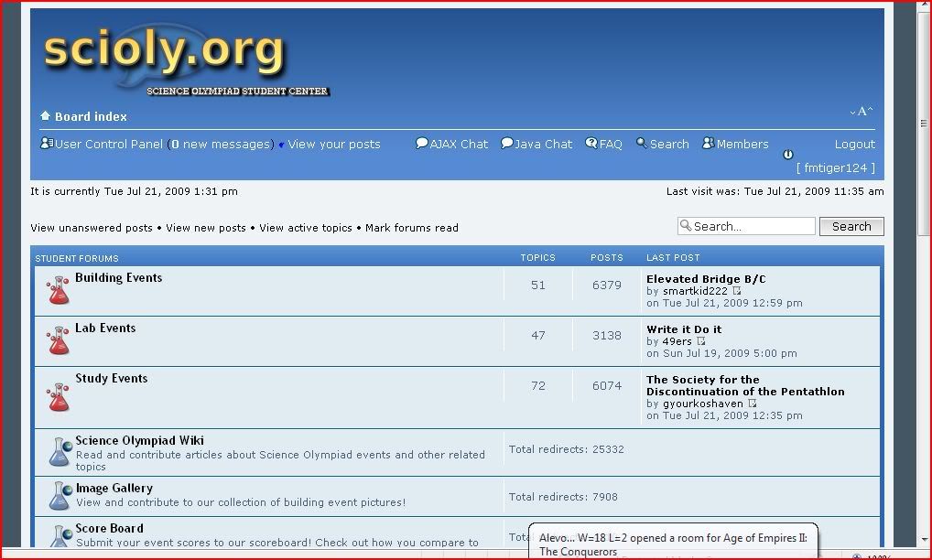Viewport: 932px width, 560px height.
Task: Click the Lab Events red flask icon
Action: coord(59,341)
